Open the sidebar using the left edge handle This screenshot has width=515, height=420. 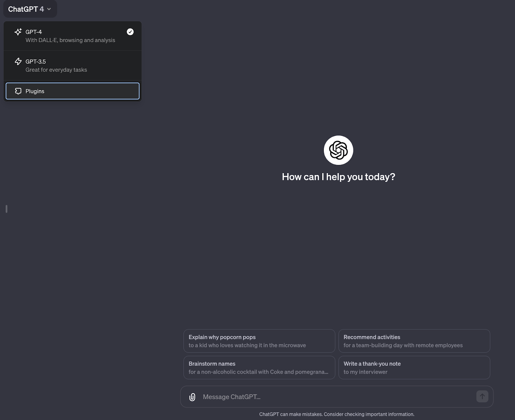[6, 209]
